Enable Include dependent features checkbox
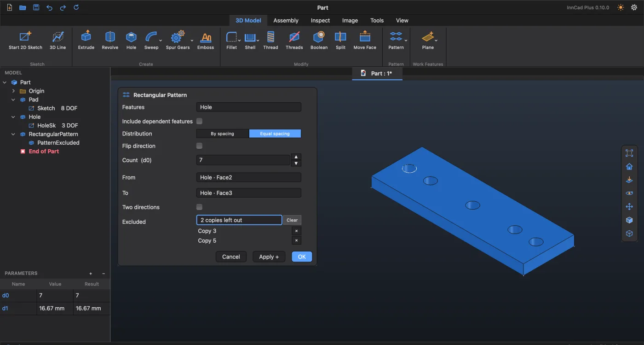The image size is (644, 345). (x=199, y=121)
